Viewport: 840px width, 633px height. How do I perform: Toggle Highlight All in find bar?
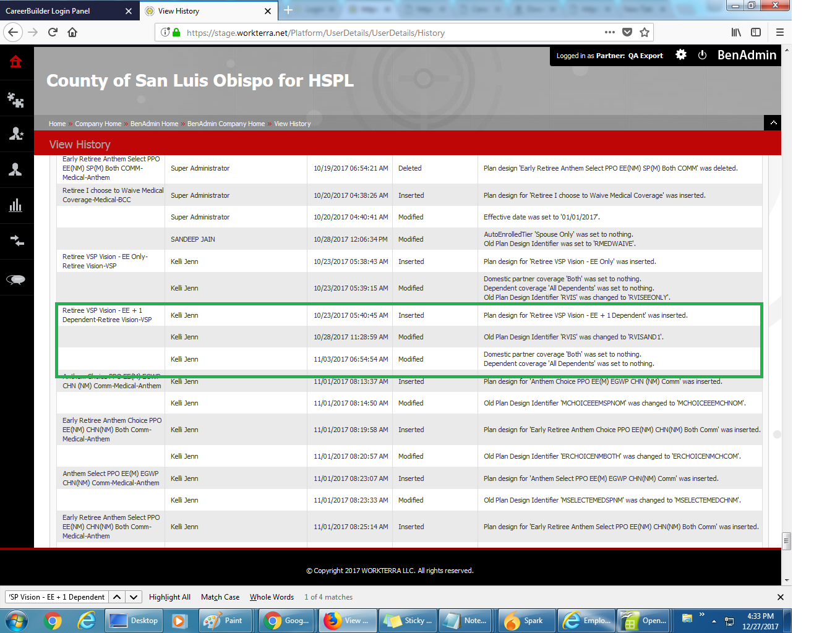point(169,597)
